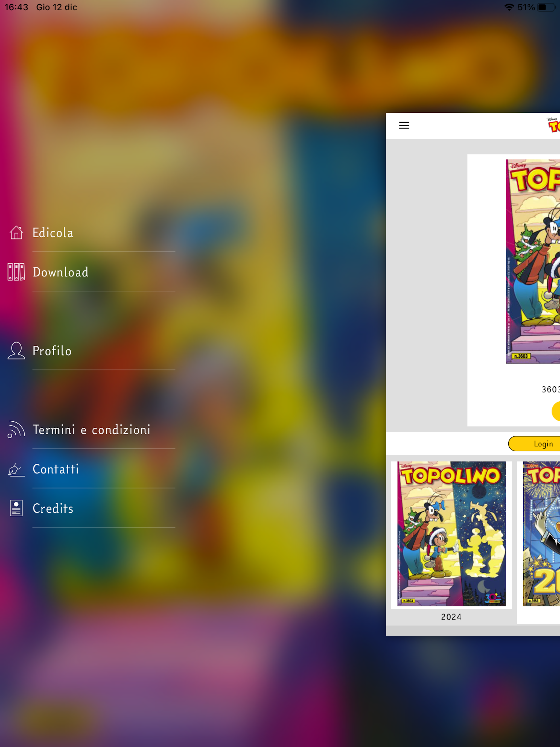This screenshot has height=747, width=560.
Task: Tap the Profilo person icon
Action: 16,351
